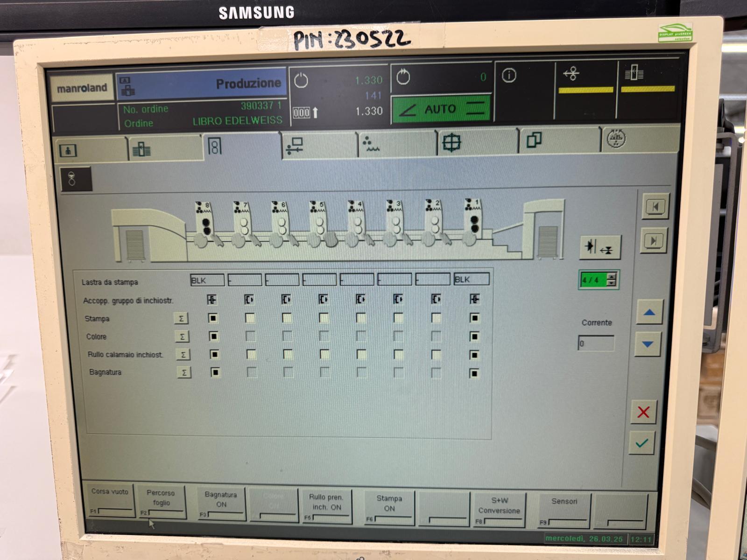Click the info icon in header
This screenshot has width=747, height=560.
(509, 76)
